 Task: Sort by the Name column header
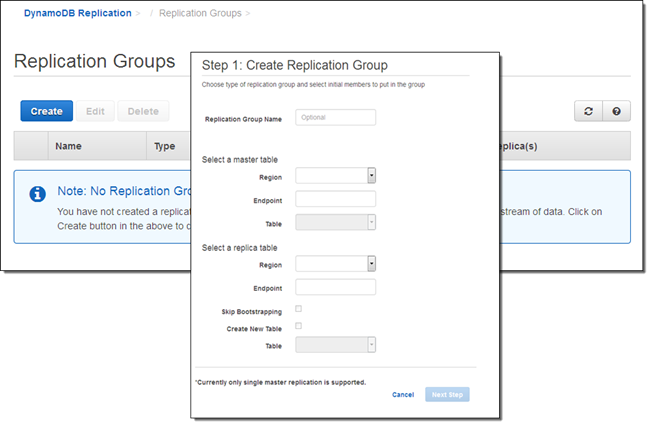68,146
